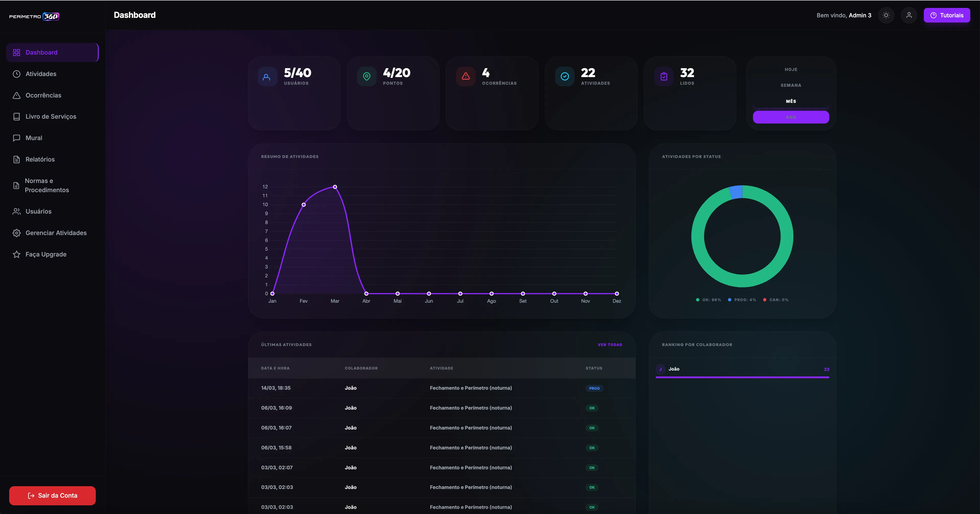Open Livro de Serviços page
The height and width of the screenshot is (514, 980).
pyautogui.click(x=53, y=117)
